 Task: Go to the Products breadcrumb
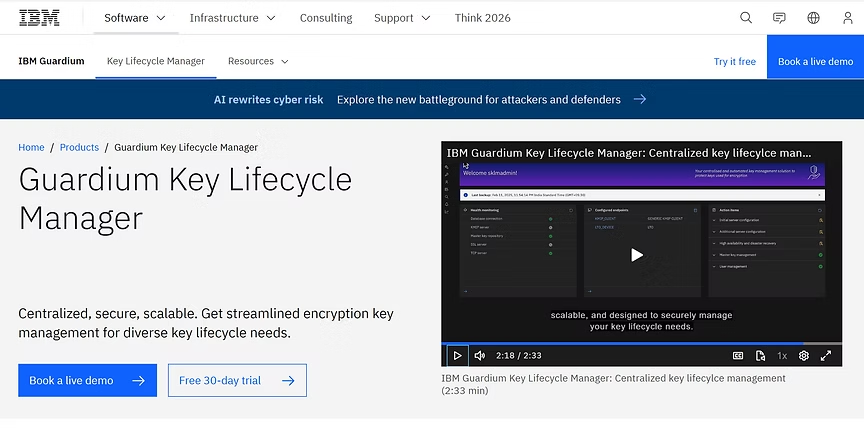pyautogui.click(x=79, y=147)
